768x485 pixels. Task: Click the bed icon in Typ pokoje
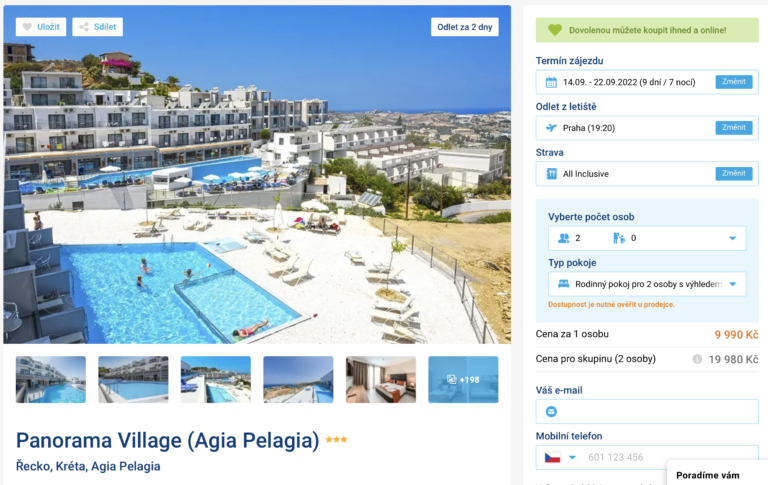click(x=563, y=284)
